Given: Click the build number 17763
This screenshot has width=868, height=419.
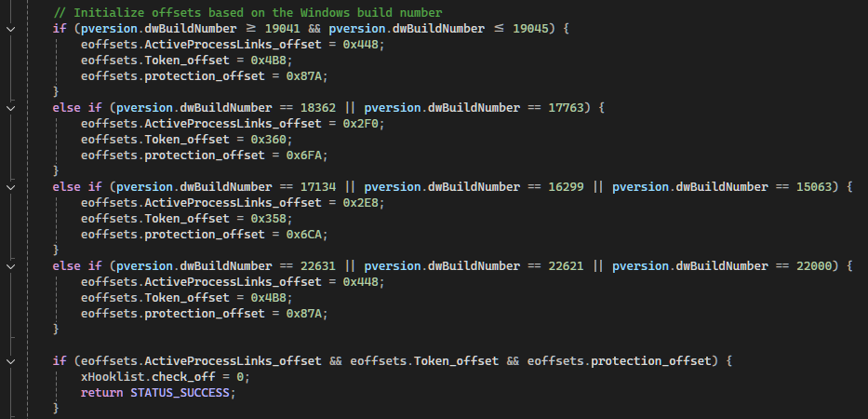Looking at the screenshot, I should point(566,107).
